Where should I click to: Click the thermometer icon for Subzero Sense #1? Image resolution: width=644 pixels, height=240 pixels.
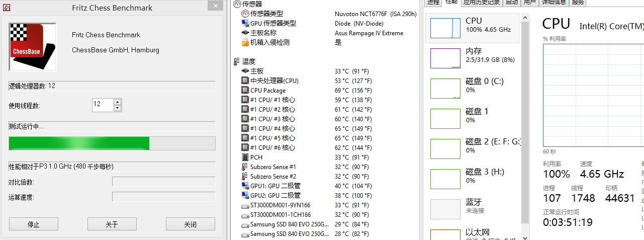(x=245, y=167)
